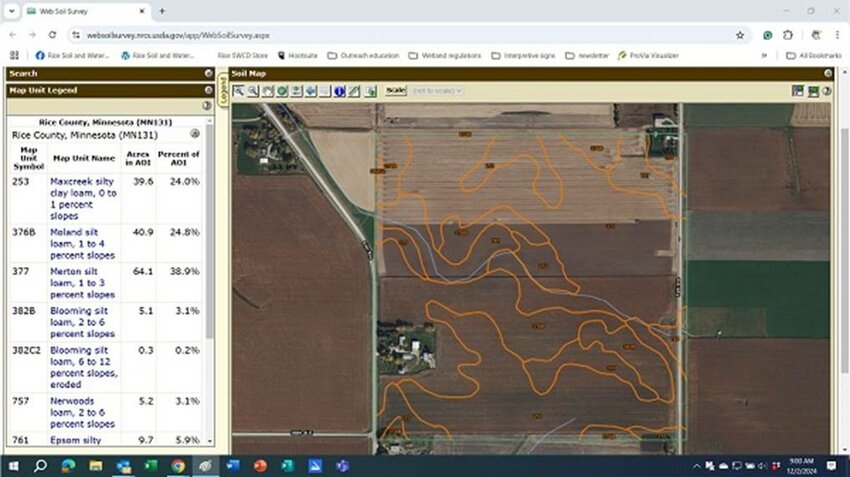Screen dimensions: 850x477
Task: Open the All Bookmarks folder
Action: (x=814, y=55)
